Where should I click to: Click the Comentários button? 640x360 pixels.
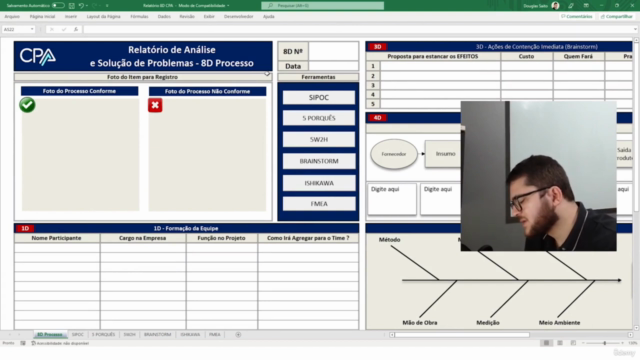(576, 17)
